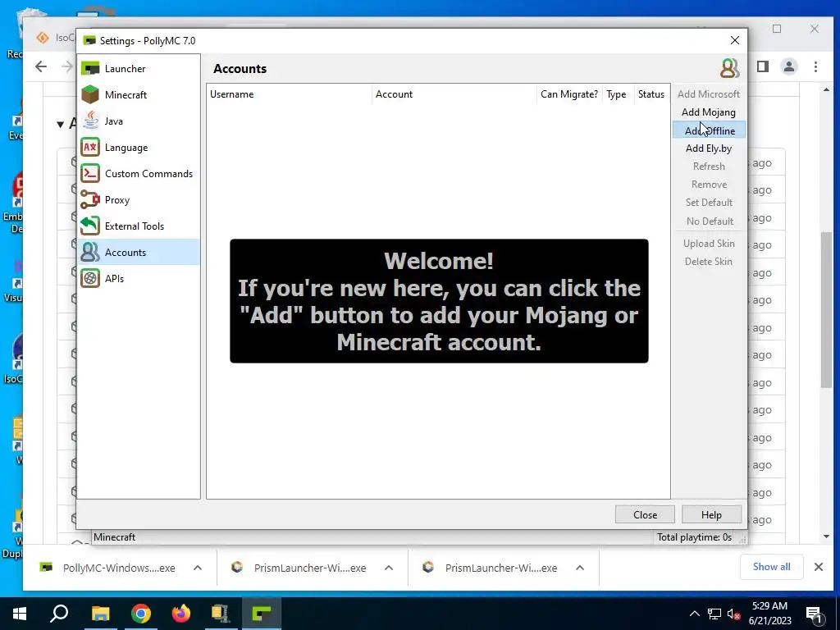
Task: Open the Windows Start menu
Action: pos(20,614)
